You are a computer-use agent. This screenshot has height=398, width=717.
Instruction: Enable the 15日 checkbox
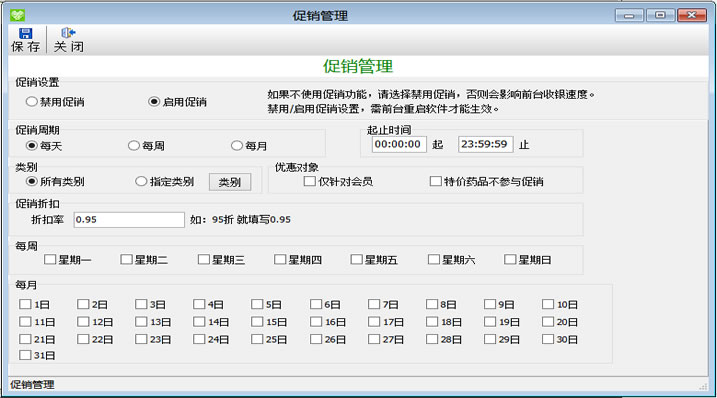coord(257,322)
